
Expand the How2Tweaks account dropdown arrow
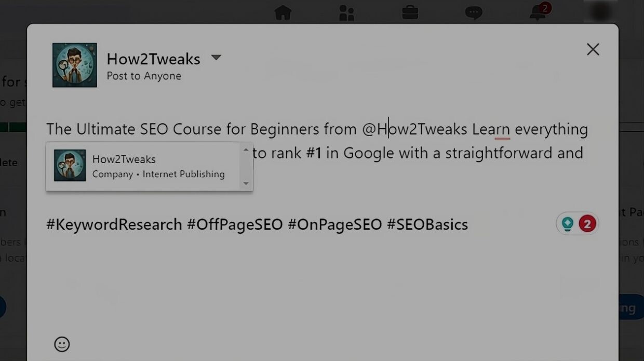(x=216, y=58)
